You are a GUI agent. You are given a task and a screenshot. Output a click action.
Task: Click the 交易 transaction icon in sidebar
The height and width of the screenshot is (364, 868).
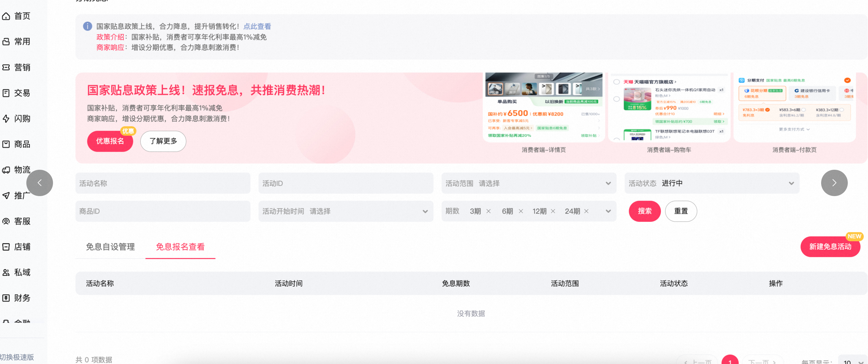click(6, 93)
